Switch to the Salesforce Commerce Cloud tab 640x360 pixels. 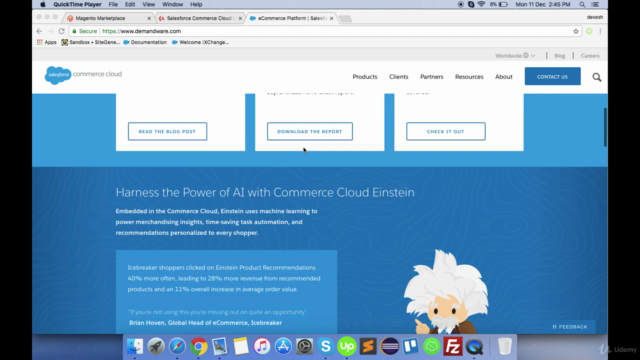[x=199, y=18]
